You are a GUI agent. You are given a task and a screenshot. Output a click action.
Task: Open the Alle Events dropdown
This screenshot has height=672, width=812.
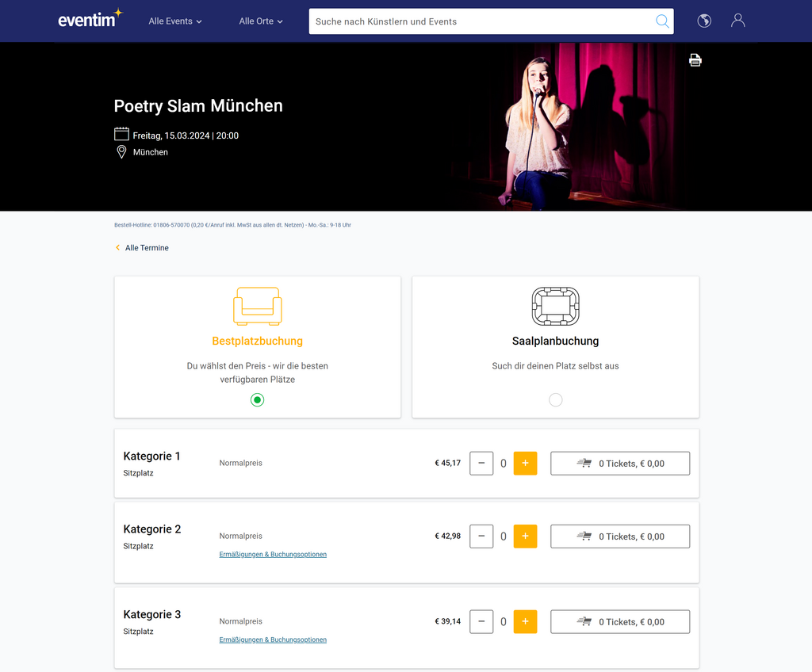tap(174, 21)
